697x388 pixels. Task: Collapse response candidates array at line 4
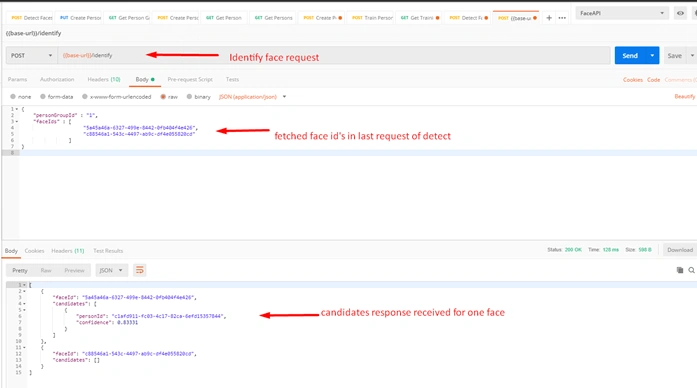[24, 304]
